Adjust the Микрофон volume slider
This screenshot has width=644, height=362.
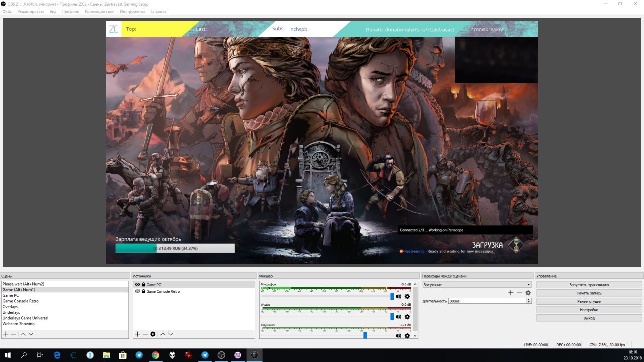pyautogui.click(x=392, y=297)
